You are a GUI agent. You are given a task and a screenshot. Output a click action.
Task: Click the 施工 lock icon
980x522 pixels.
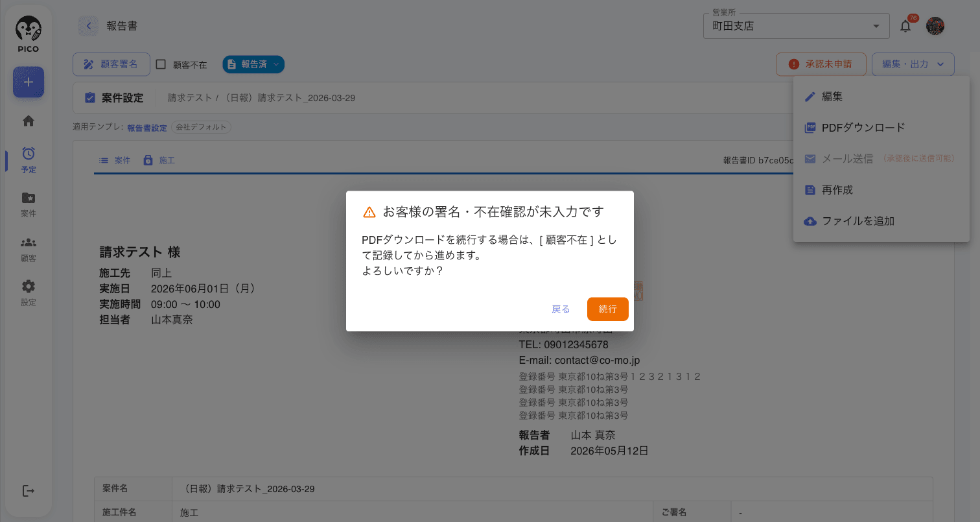(x=148, y=160)
